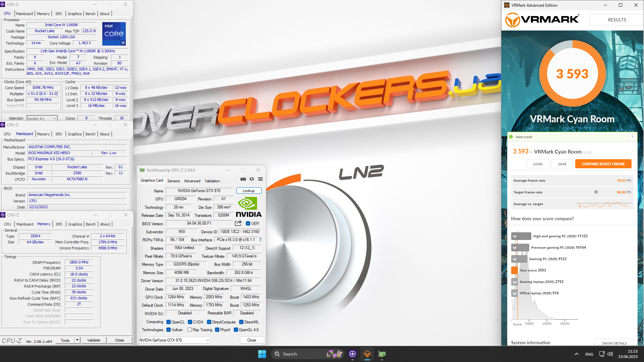Expand Gaming laptop (2020) comparison

515,282
